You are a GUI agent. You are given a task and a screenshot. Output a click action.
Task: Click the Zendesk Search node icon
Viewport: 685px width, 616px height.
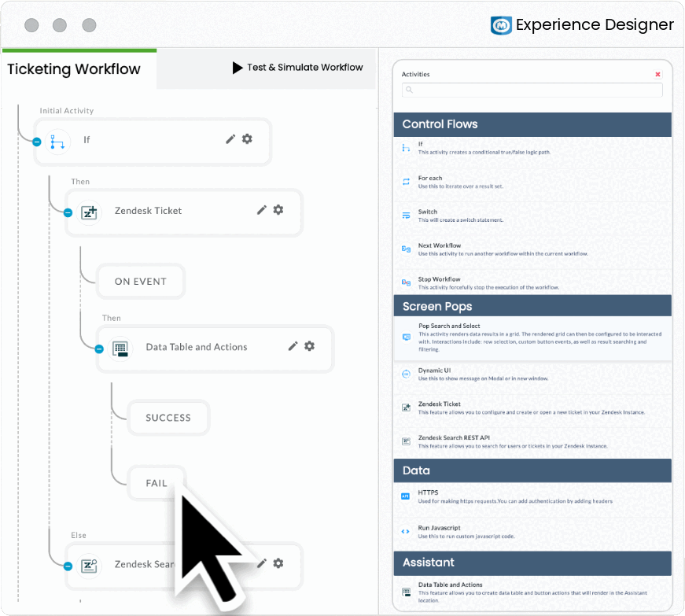(x=89, y=566)
